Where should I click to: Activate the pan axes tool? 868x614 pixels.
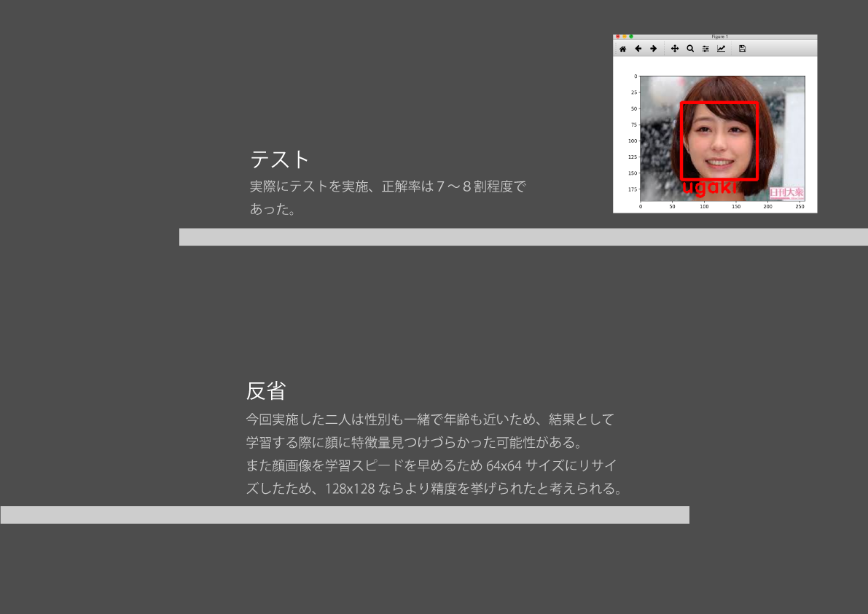[x=675, y=49]
